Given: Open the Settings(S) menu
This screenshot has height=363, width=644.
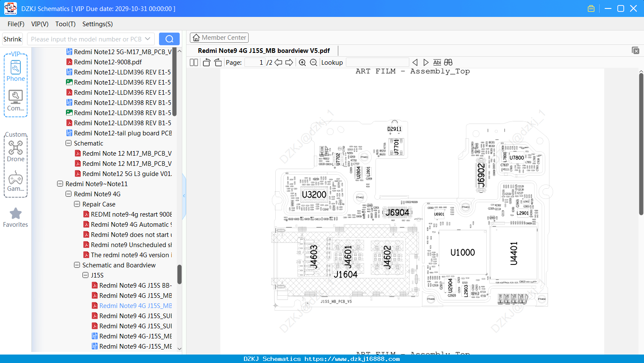Looking at the screenshot, I should [x=98, y=24].
